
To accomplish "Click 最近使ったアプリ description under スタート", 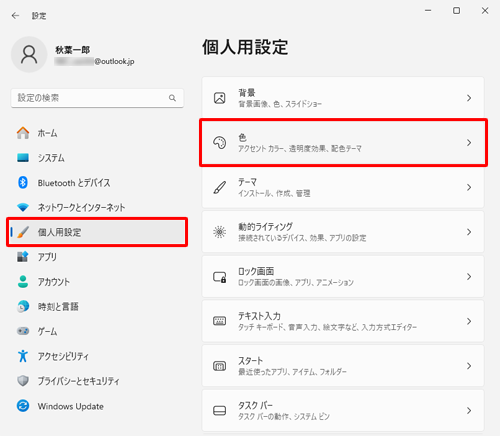I will point(292,372).
